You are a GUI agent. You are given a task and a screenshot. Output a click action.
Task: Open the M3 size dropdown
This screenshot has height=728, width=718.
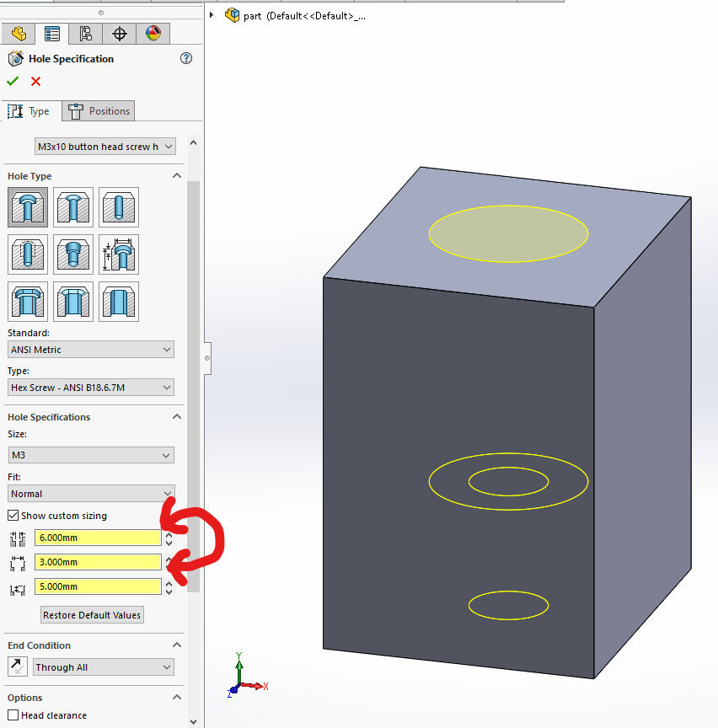click(x=91, y=455)
